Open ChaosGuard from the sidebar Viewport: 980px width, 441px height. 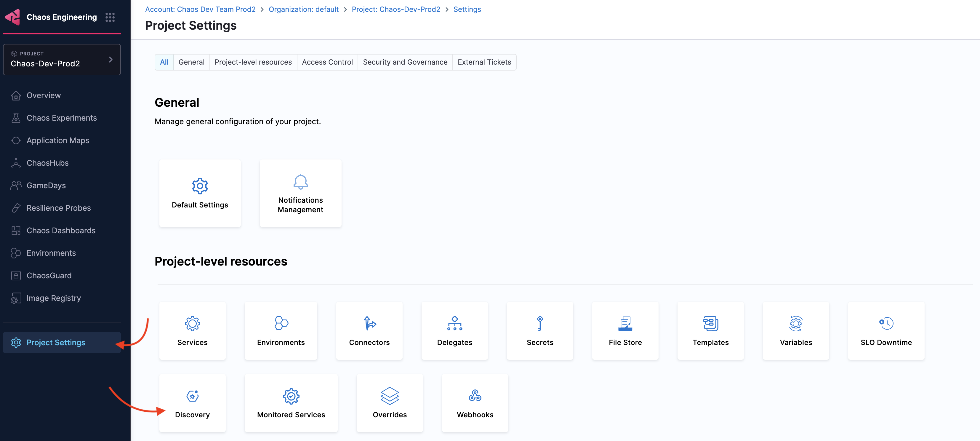tap(49, 276)
